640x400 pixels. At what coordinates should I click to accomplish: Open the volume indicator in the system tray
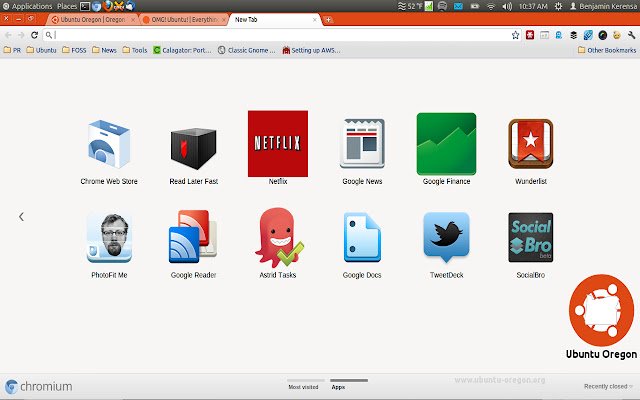pyautogui.click(x=507, y=6)
